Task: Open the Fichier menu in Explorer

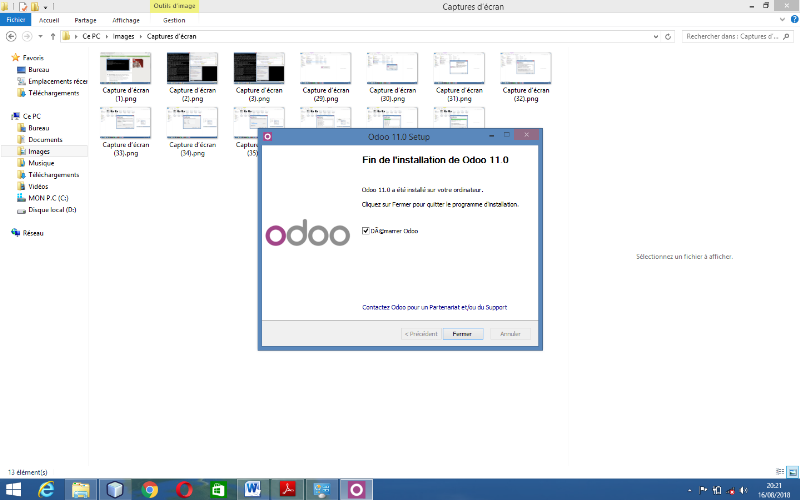Action: coord(16,20)
